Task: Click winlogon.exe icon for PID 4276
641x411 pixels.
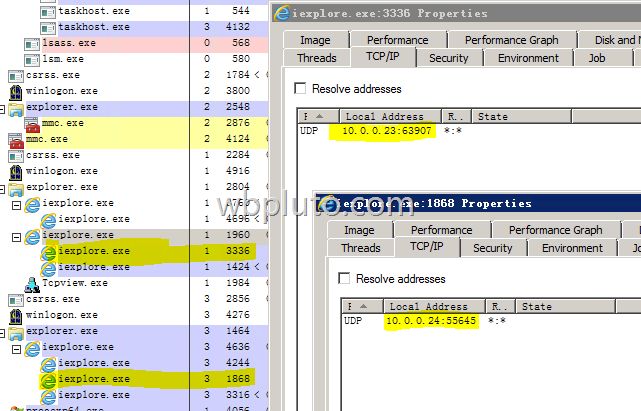Action: click(x=16, y=316)
